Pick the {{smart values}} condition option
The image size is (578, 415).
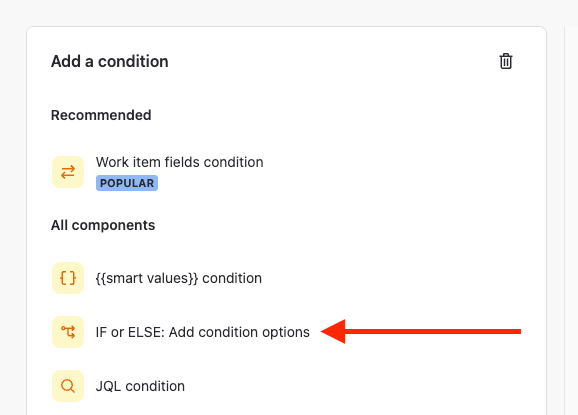coord(179,278)
